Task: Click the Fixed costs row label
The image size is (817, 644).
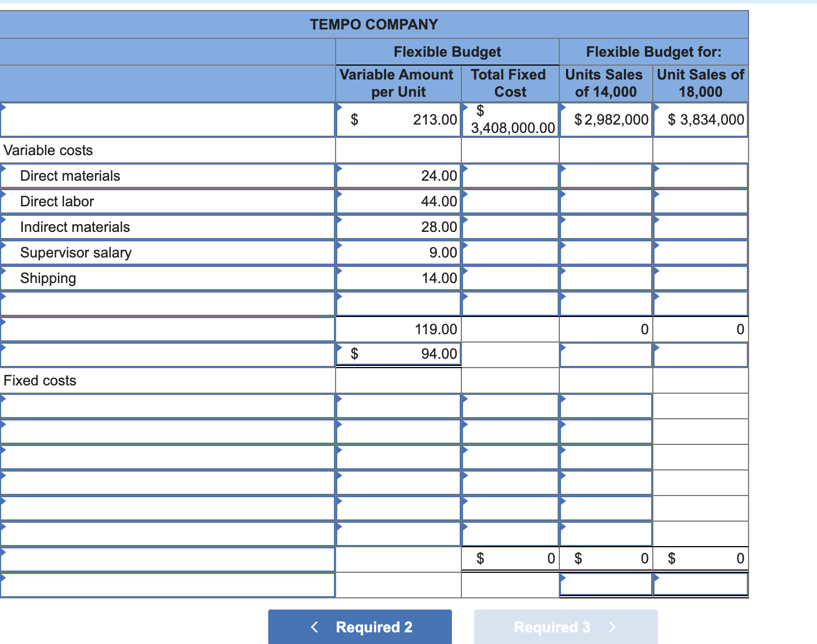Action: 40,380
